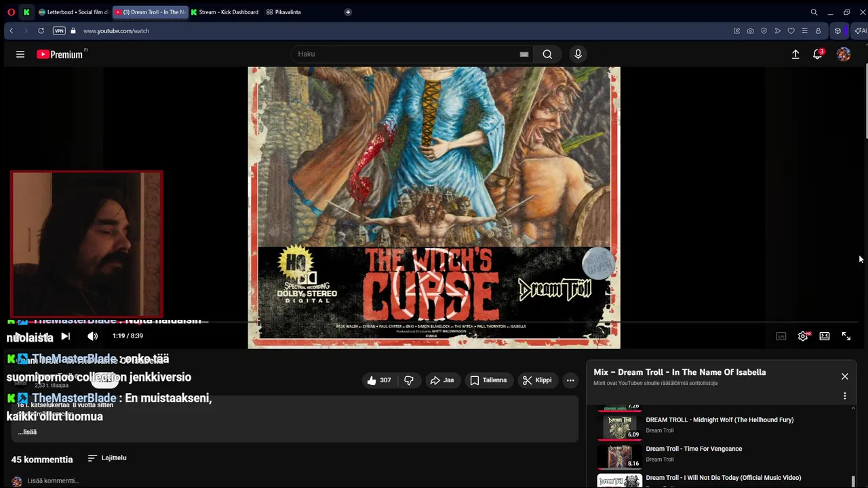
Task: Click the Mix playlist scrollbar
Action: [853, 481]
